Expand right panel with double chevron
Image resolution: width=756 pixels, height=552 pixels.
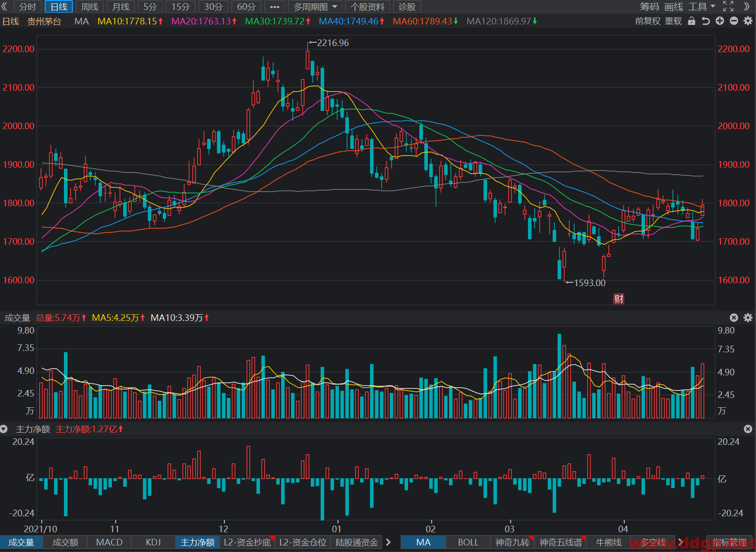pyautogui.click(x=747, y=7)
